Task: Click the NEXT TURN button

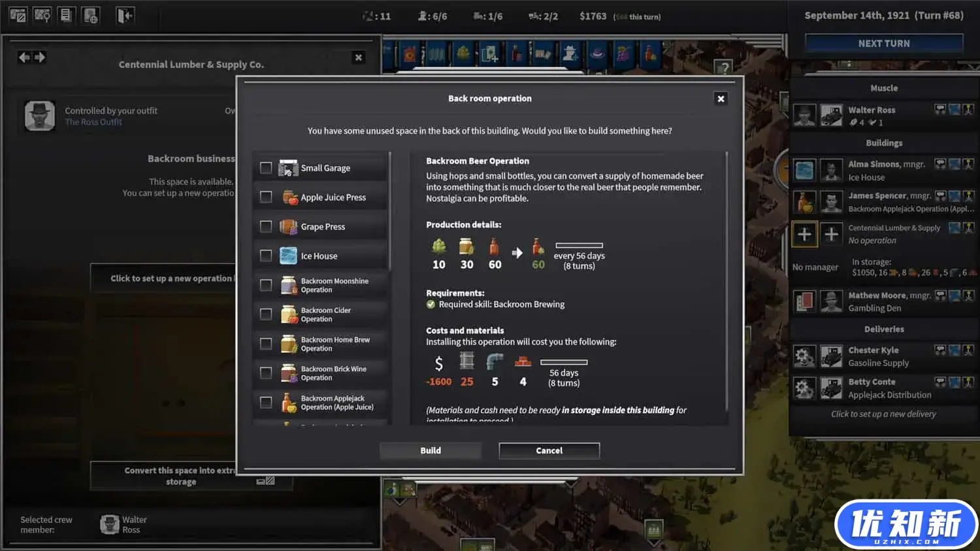Action: click(883, 43)
